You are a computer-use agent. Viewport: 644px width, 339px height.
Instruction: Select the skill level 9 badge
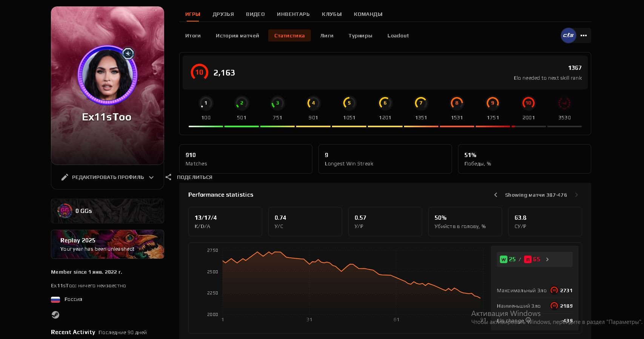tap(492, 103)
